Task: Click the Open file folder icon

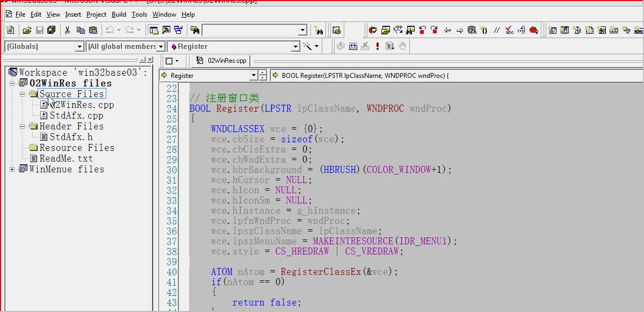Action: coord(27,30)
